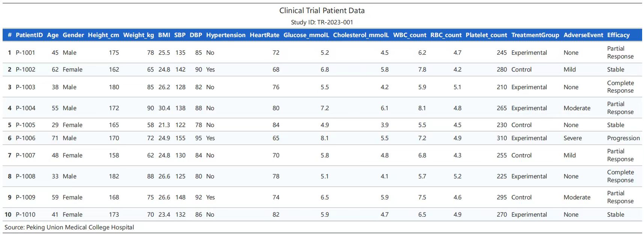Select the Age column header
The width and height of the screenshot is (644, 235).
tap(53, 35)
